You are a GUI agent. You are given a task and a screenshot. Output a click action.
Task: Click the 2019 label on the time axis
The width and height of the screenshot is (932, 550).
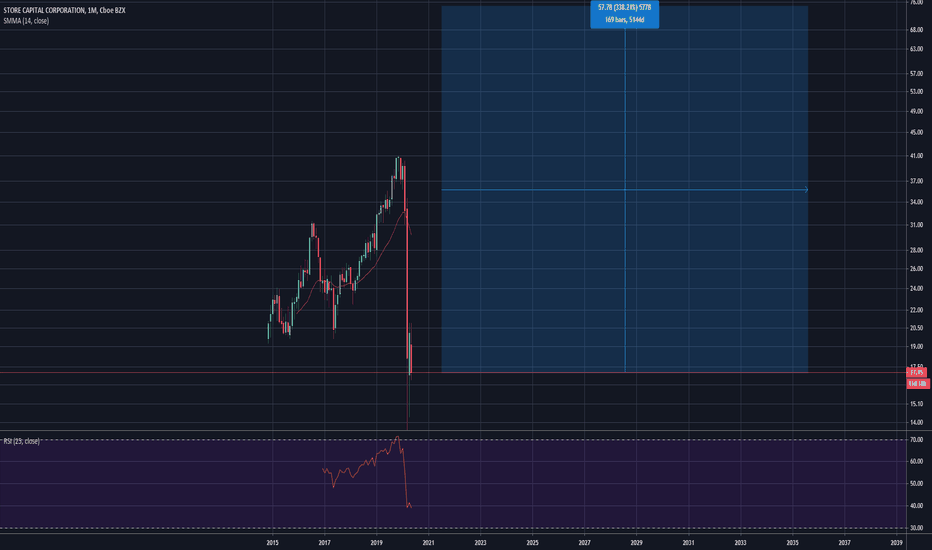(x=376, y=542)
